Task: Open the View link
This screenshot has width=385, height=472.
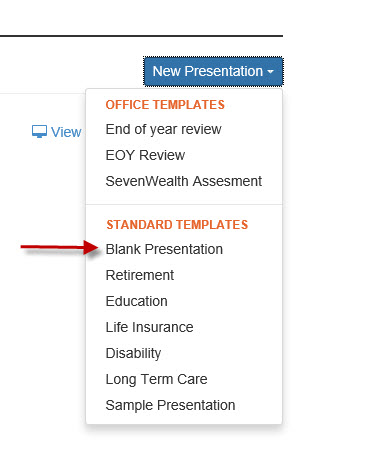Action: click(56, 132)
